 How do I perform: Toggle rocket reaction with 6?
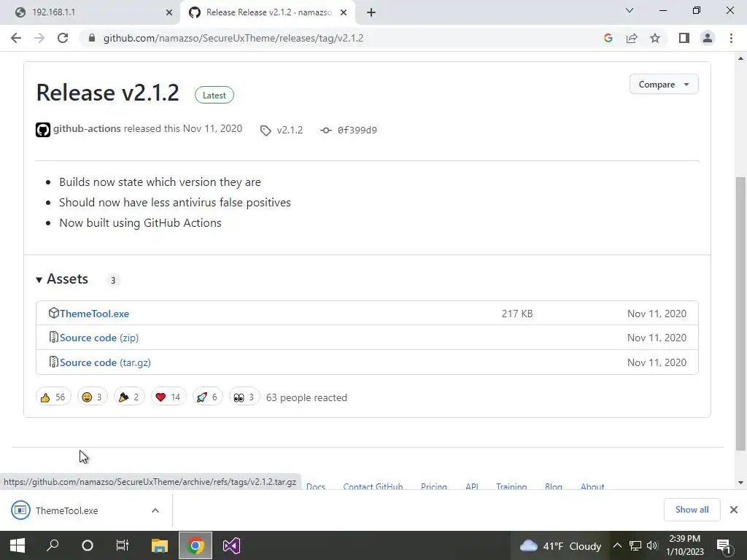pos(208,397)
